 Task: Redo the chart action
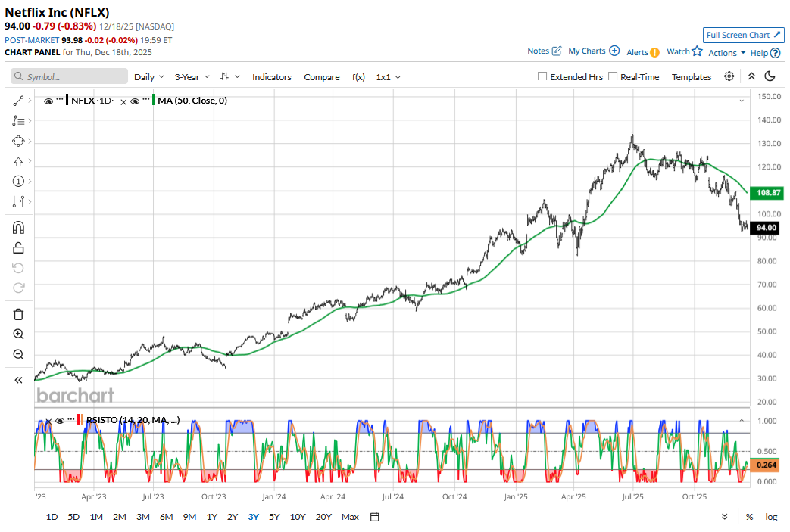coord(18,288)
